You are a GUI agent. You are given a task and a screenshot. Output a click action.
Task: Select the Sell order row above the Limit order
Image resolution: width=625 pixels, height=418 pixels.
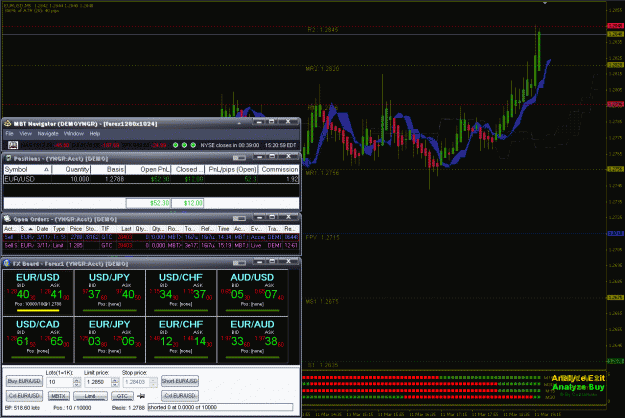click(151, 237)
